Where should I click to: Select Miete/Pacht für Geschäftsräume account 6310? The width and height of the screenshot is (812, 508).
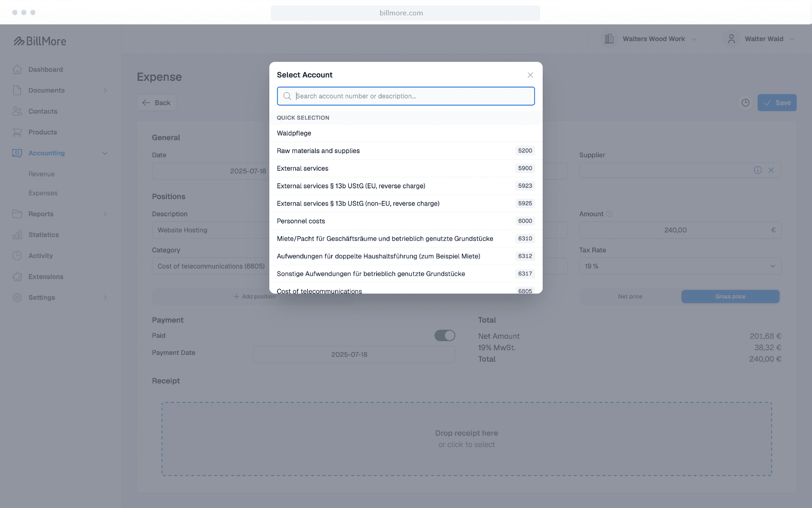point(406,239)
